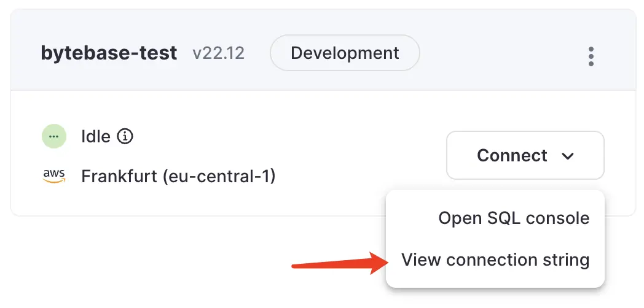Click the green Idle status indicator circle
The image size is (644, 308).
(54, 136)
